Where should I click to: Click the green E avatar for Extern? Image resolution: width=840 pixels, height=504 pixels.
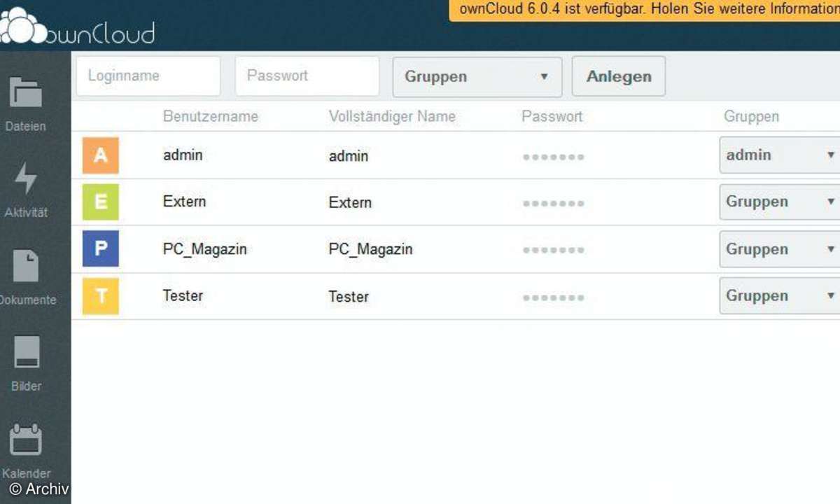click(x=101, y=202)
